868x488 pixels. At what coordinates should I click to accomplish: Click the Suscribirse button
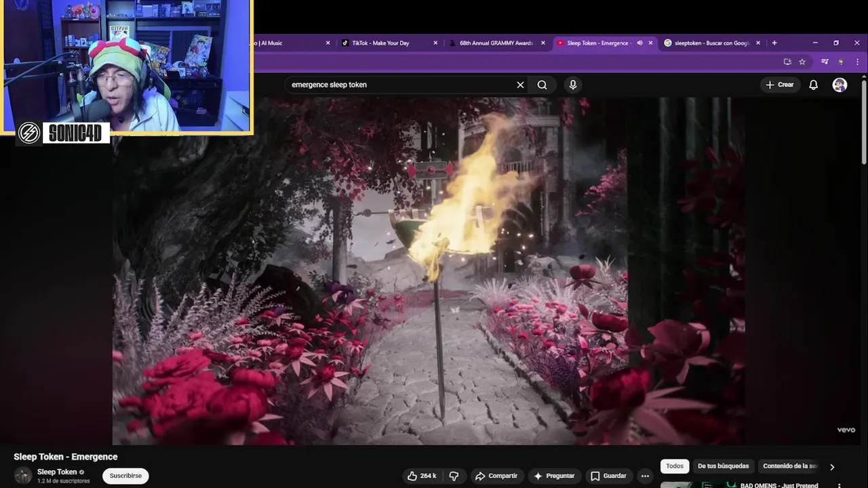click(125, 476)
